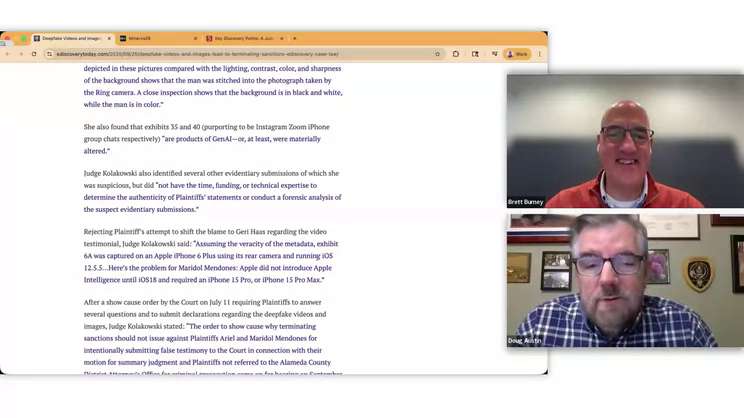The image size is (744, 418).
Task: Switch to the Minerva26 tab
Action: [x=150, y=39]
